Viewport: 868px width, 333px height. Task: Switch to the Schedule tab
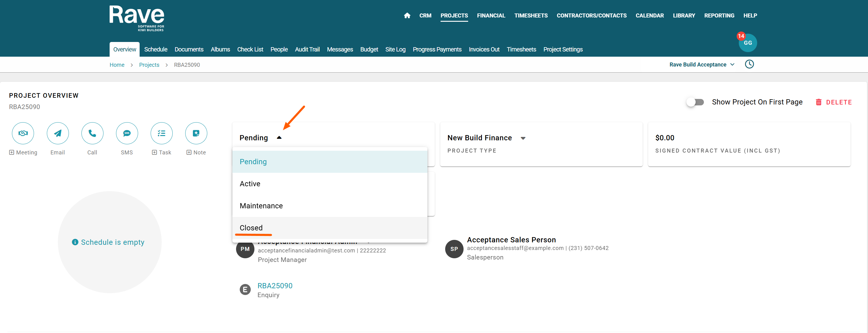pyautogui.click(x=156, y=50)
